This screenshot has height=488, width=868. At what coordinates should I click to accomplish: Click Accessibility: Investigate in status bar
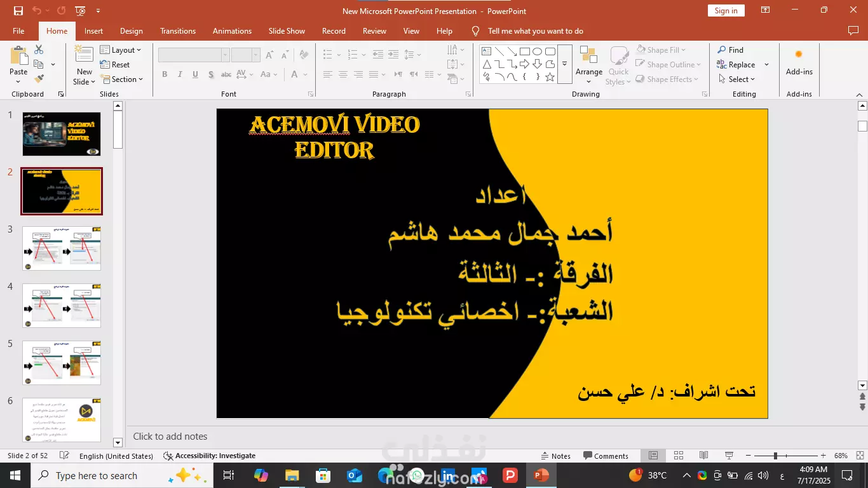[210, 456]
